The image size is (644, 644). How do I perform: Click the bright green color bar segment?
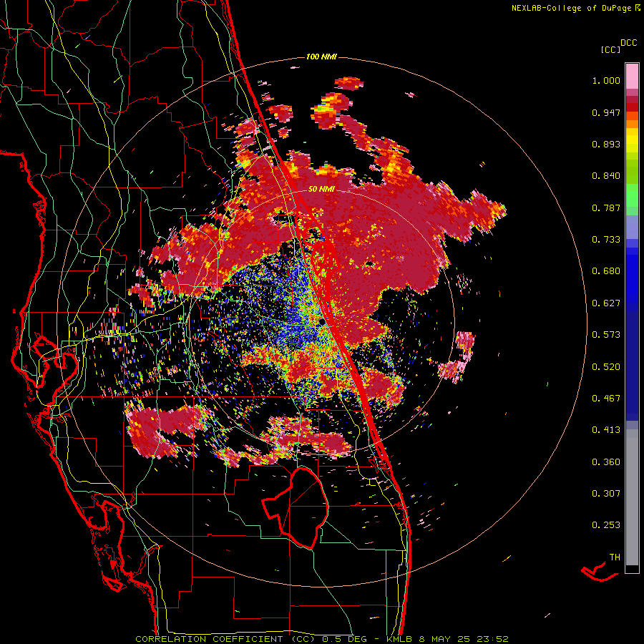(x=632, y=195)
